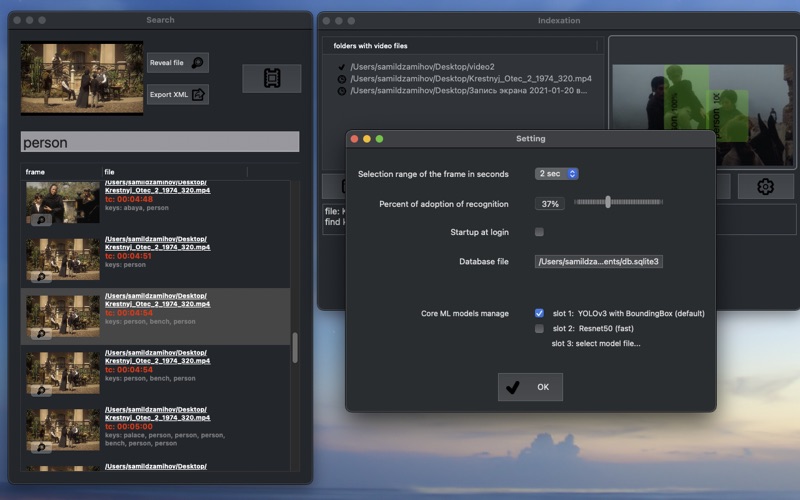Click slot 3 select model file
This screenshot has width=800, height=500.
(x=595, y=344)
